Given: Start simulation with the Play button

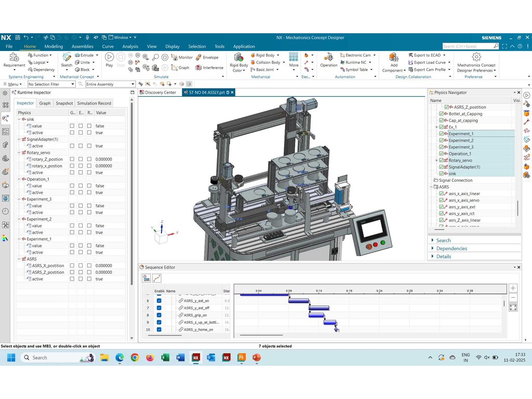Looking at the screenshot, I should pyautogui.click(x=109, y=60).
